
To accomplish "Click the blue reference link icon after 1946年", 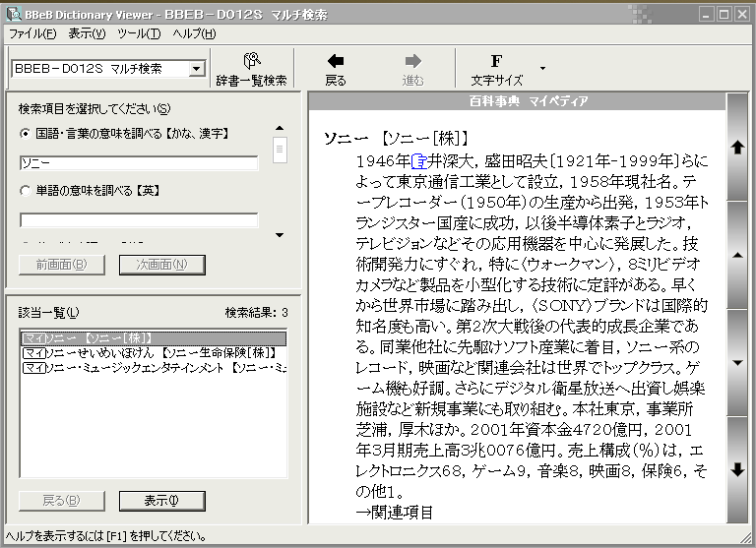I will click(419, 160).
